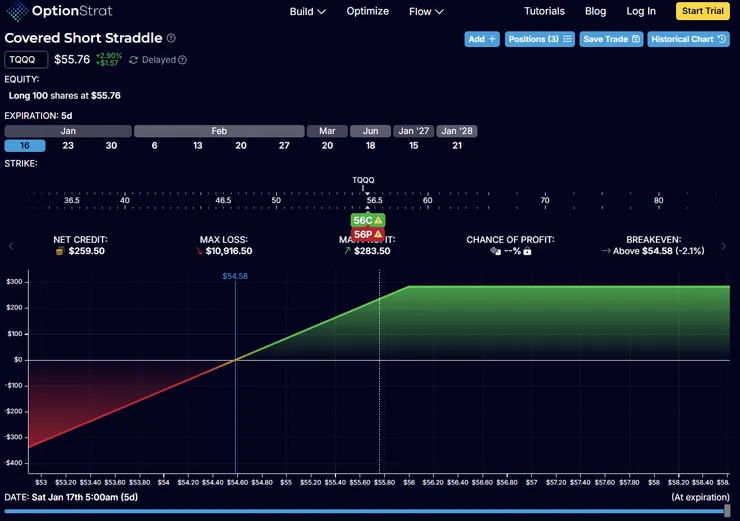Select the Jan '28 expiration tab

[x=457, y=131]
